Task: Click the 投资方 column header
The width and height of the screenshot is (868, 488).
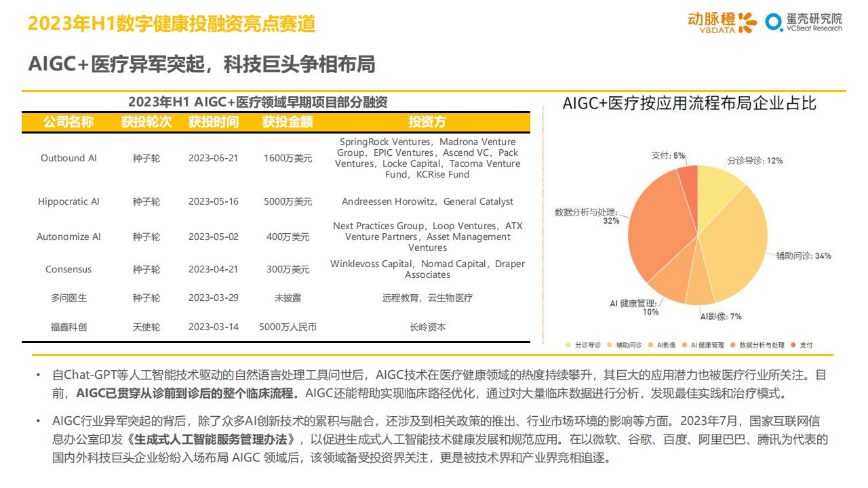Action: coord(427,123)
